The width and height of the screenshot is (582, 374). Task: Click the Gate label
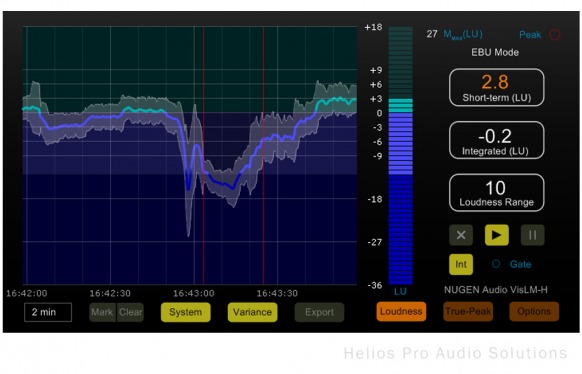coord(520,264)
